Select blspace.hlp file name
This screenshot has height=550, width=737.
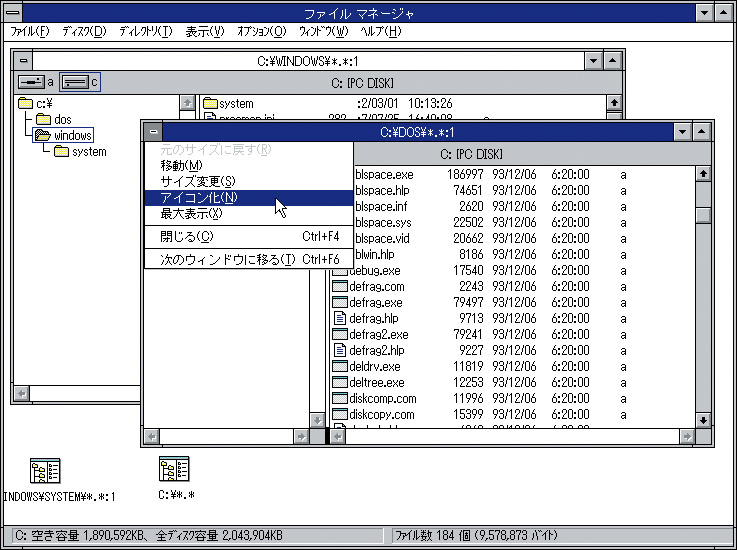382,190
